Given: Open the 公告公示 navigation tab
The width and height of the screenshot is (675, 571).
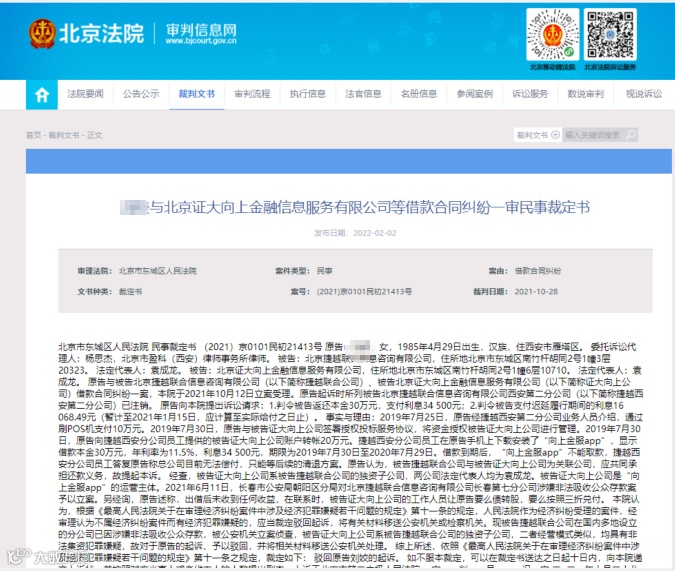Looking at the screenshot, I should tap(141, 94).
